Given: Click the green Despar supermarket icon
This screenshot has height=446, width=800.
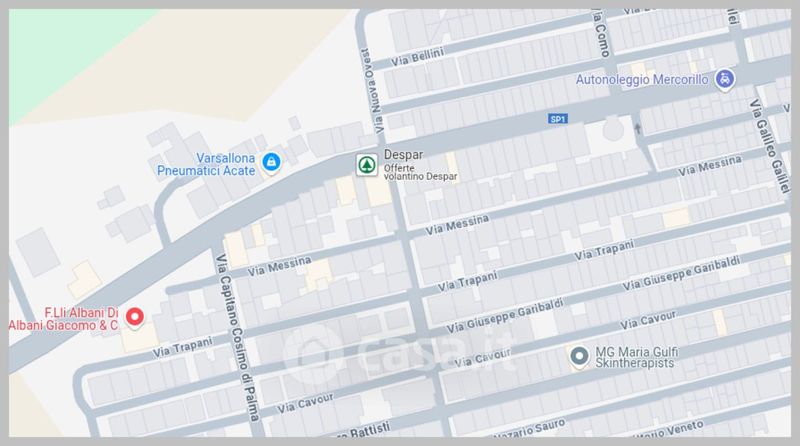Looking at the screenshot, I should 367,165.
